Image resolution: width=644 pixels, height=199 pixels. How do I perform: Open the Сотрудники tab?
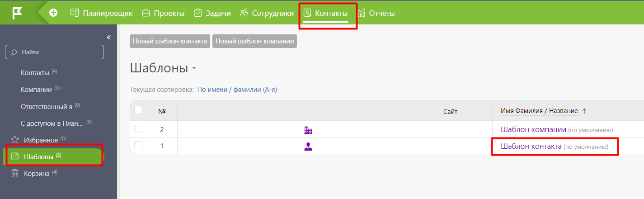(x=267, y=13)
